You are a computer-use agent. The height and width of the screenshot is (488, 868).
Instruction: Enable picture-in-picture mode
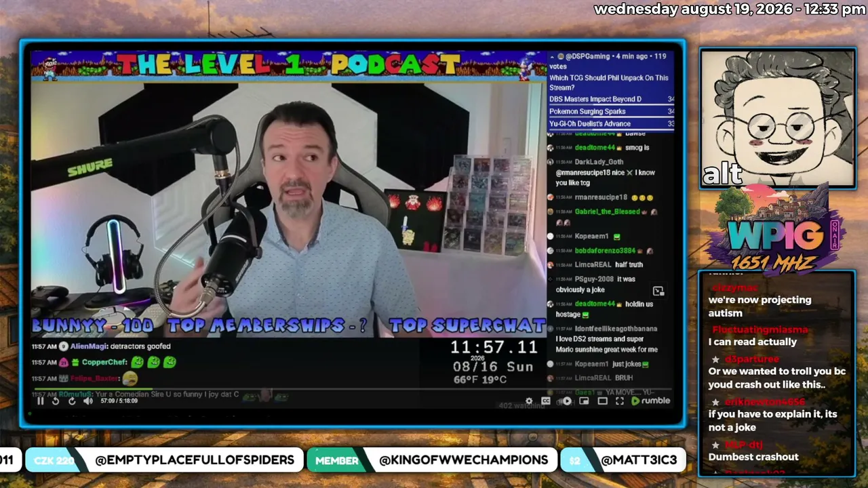584,401
